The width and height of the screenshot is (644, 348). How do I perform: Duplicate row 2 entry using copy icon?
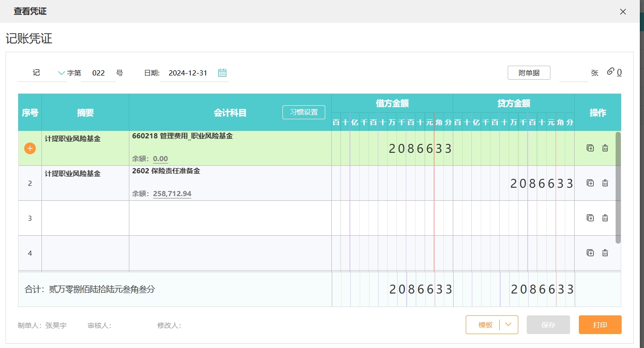590,183
